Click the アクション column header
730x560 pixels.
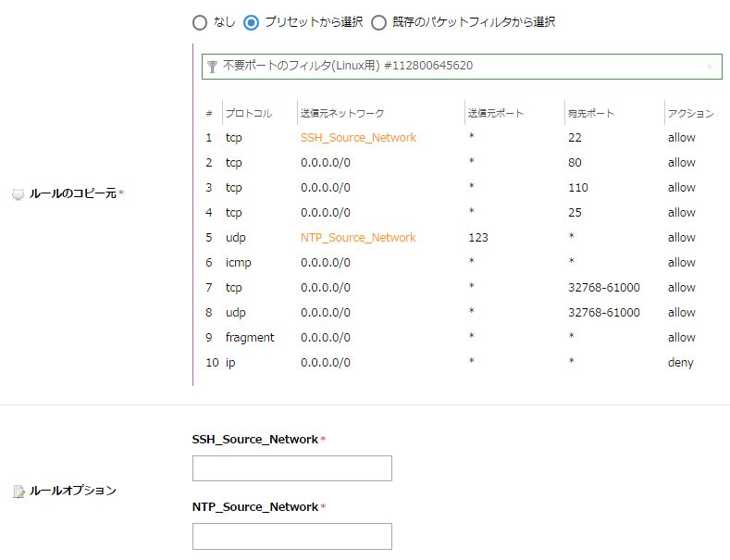click(x=690, y=114)
